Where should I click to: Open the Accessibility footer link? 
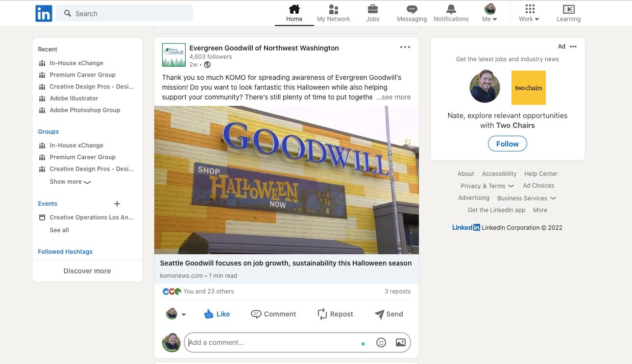coord(499,174)
